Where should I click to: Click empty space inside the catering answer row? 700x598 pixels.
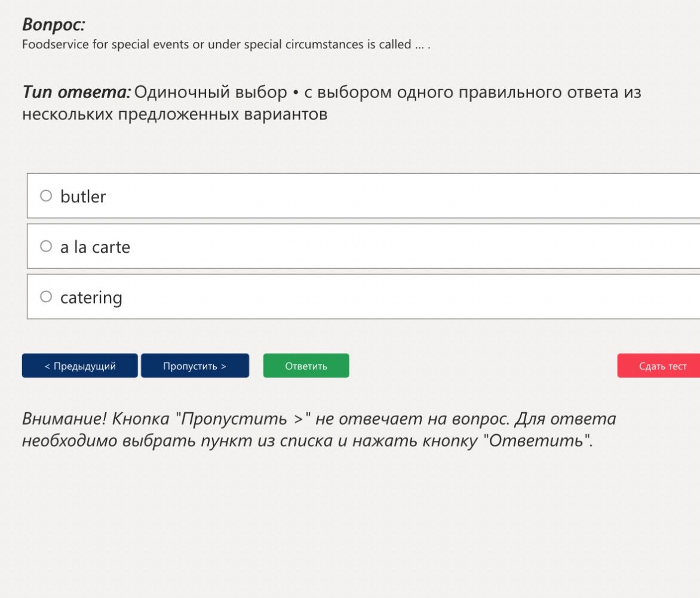click(x=402, y=296)
